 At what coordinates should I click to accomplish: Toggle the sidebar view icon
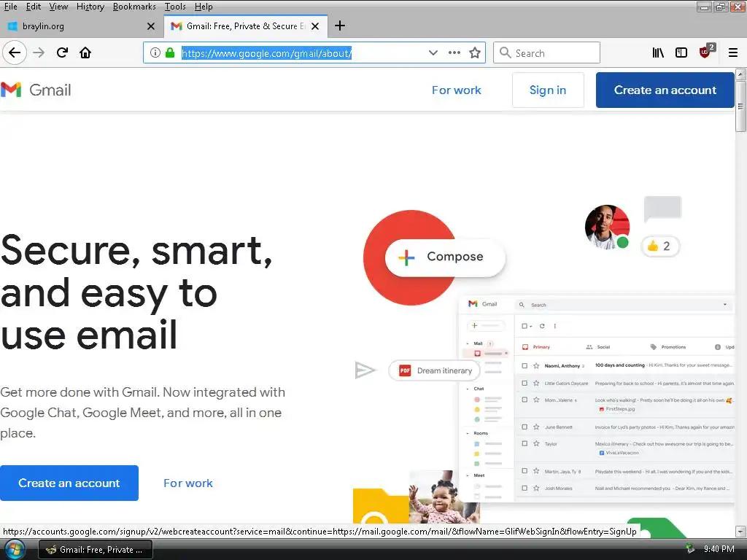[681, 52]
